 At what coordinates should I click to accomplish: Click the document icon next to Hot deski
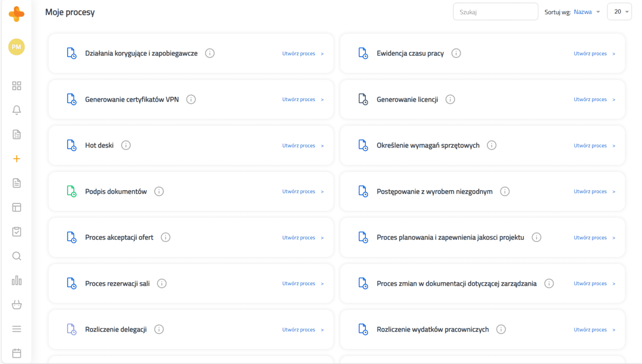pos(71,145)
